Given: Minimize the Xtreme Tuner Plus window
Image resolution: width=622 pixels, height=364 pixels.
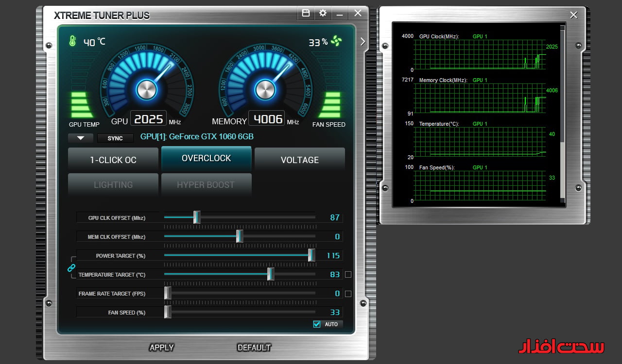Looking at the screenshot, I should [340, 13].
